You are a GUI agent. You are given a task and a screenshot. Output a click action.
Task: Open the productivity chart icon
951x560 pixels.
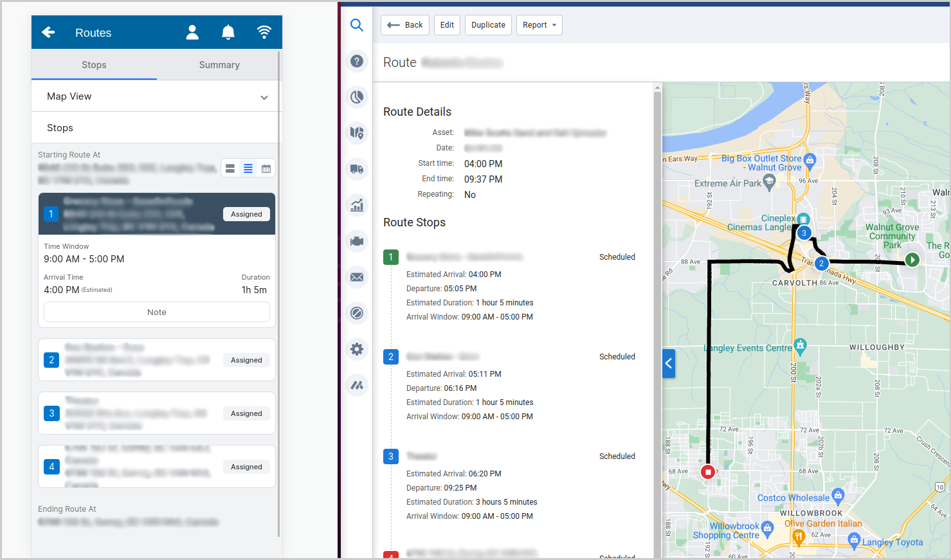click(357, 205)
